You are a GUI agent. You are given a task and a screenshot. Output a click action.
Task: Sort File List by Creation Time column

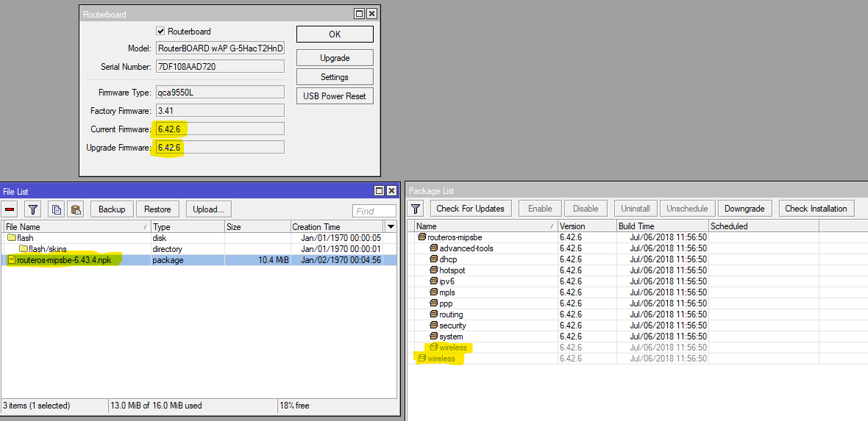point(337,227)
